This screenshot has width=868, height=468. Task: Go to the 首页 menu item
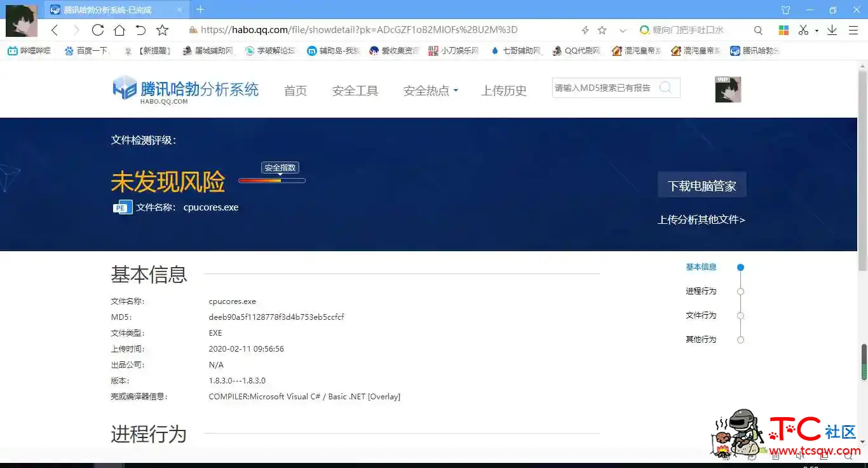pos(295,91)
